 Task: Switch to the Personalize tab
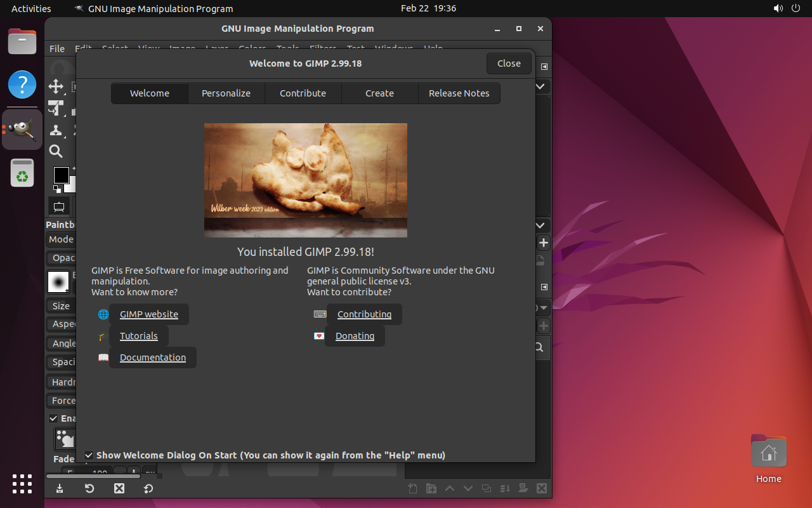point(226,93)
